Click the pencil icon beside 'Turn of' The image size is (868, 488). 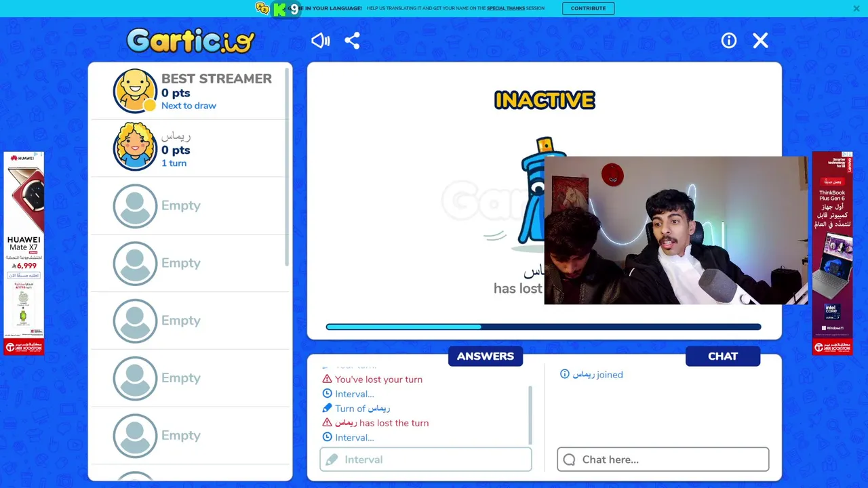click(x=328, y=409)
